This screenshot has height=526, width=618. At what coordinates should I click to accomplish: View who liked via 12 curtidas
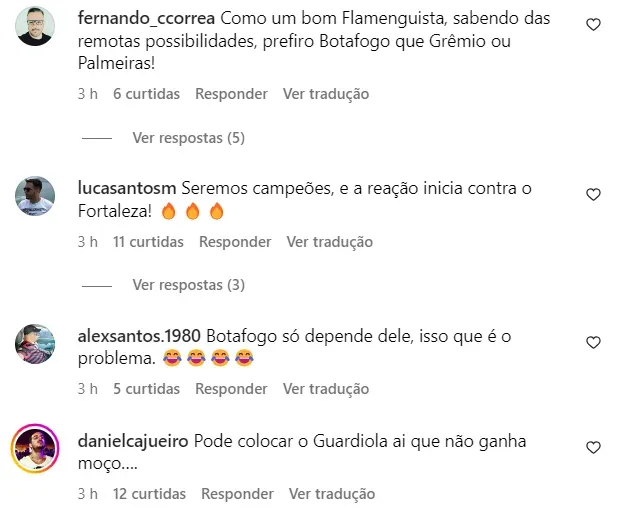149,494
